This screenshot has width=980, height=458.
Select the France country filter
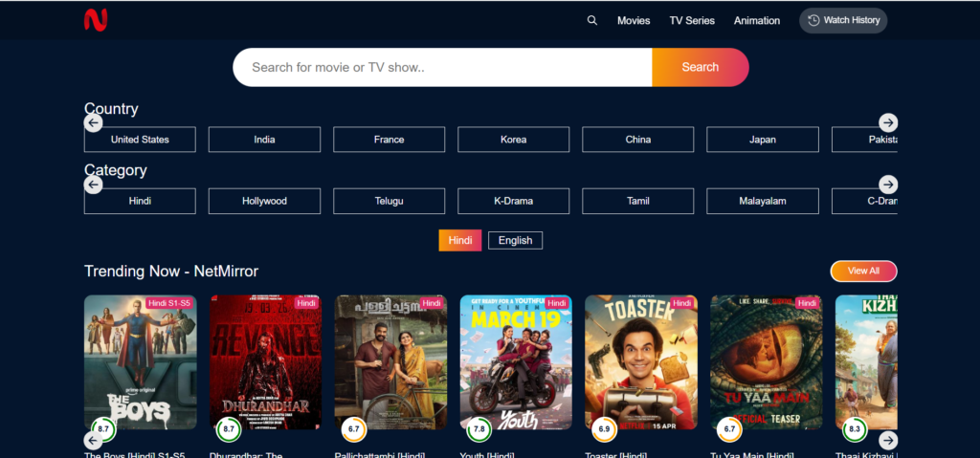click(389, 140)
